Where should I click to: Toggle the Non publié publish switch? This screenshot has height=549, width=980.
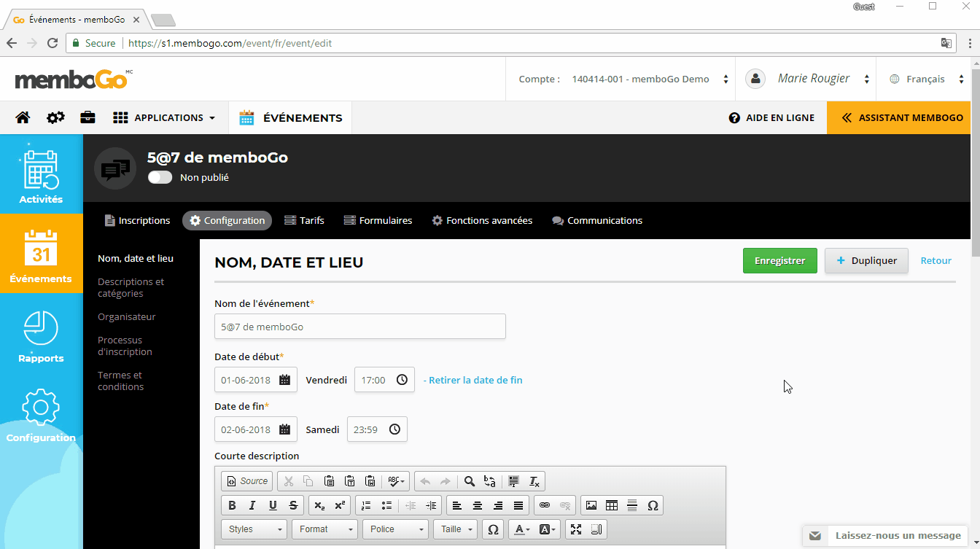[x=160, y=177]
